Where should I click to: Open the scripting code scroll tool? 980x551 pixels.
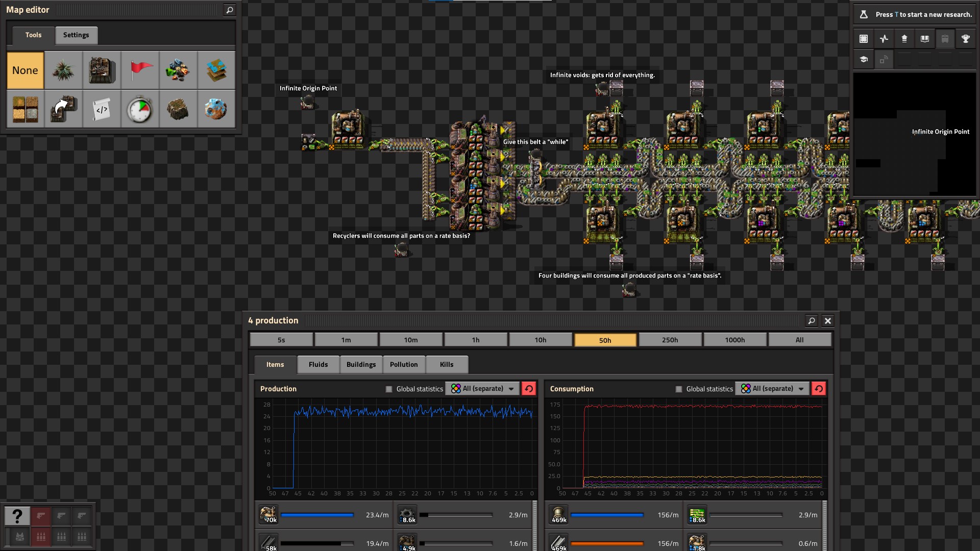point(102,109)
